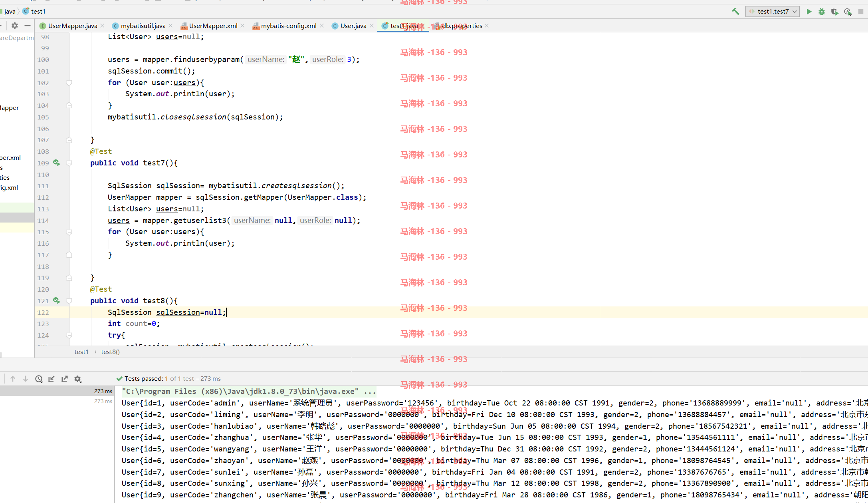Click createsqlsession call on line 111
This screenshot has width=868, height=503.
pos(297,185)
